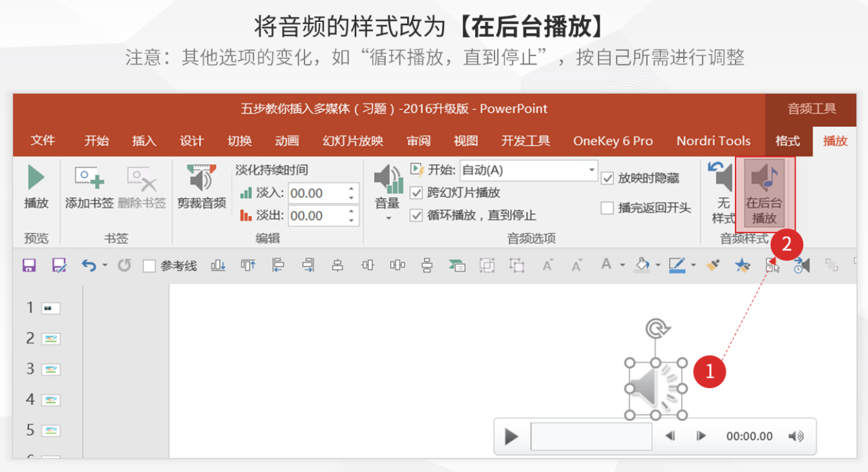This screenshot has width=868, height=472.
Task: Click the gray Redo circular arrow icon
Action: click(x=125, y=265)
